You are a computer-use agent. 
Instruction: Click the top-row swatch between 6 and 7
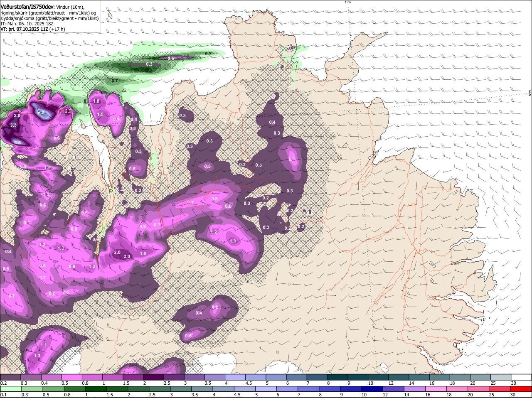tap(297, 377)
